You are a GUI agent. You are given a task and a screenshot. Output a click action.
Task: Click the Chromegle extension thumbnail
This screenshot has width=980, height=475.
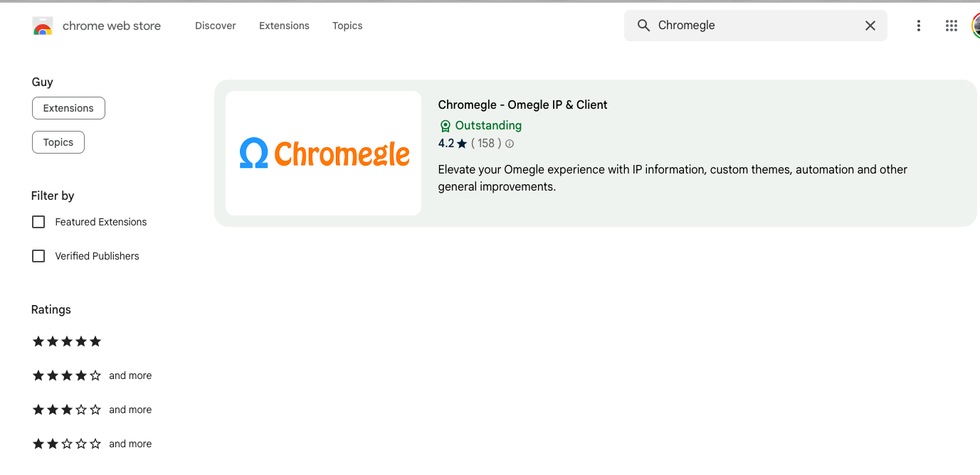pos(323,152)
